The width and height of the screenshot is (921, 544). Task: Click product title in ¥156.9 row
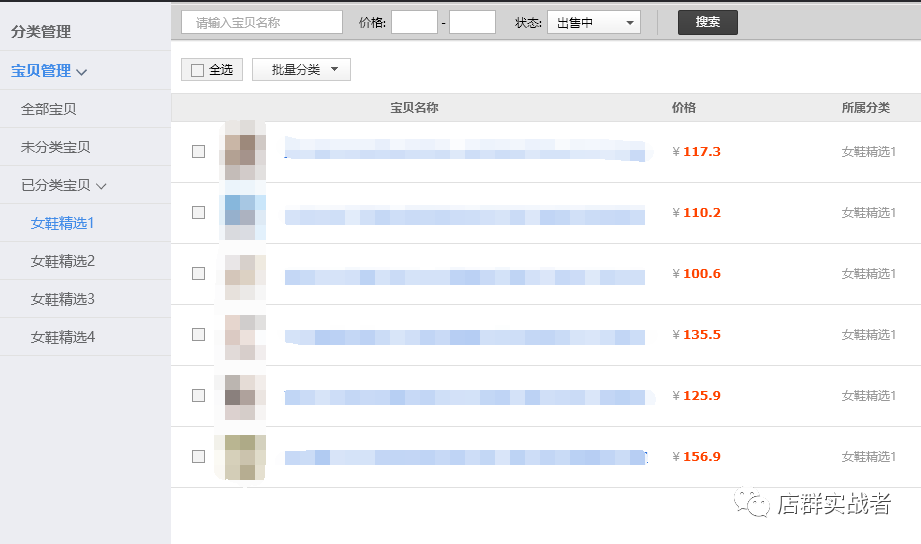coord(466,457)
